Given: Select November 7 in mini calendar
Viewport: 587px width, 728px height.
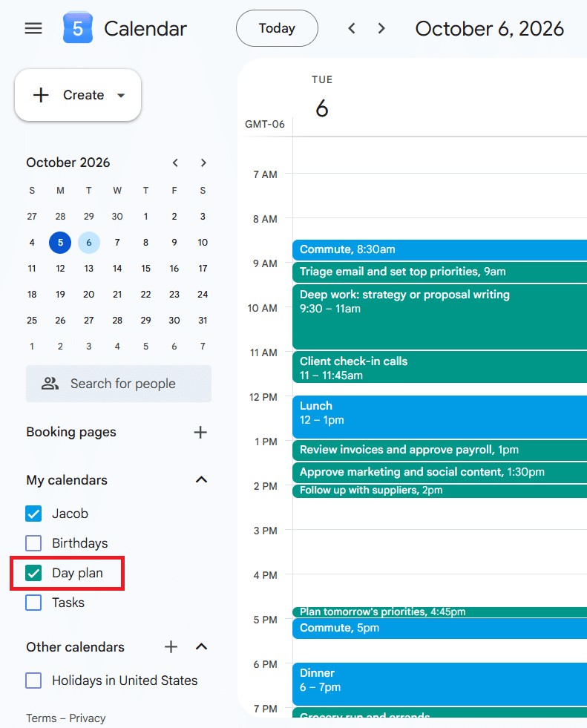Looking at the screenshot, I should click(x=203, y=347).
